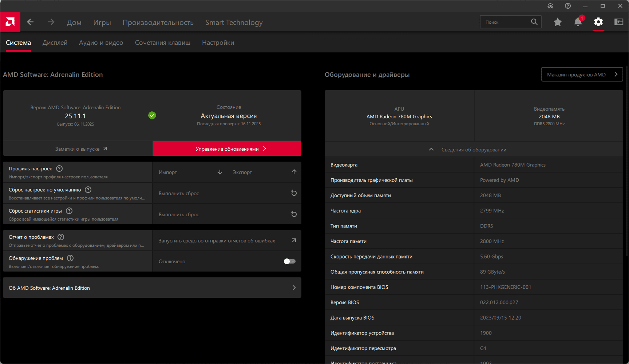
Task: Click the Актуальная версия status text
Action: point(229,116)
